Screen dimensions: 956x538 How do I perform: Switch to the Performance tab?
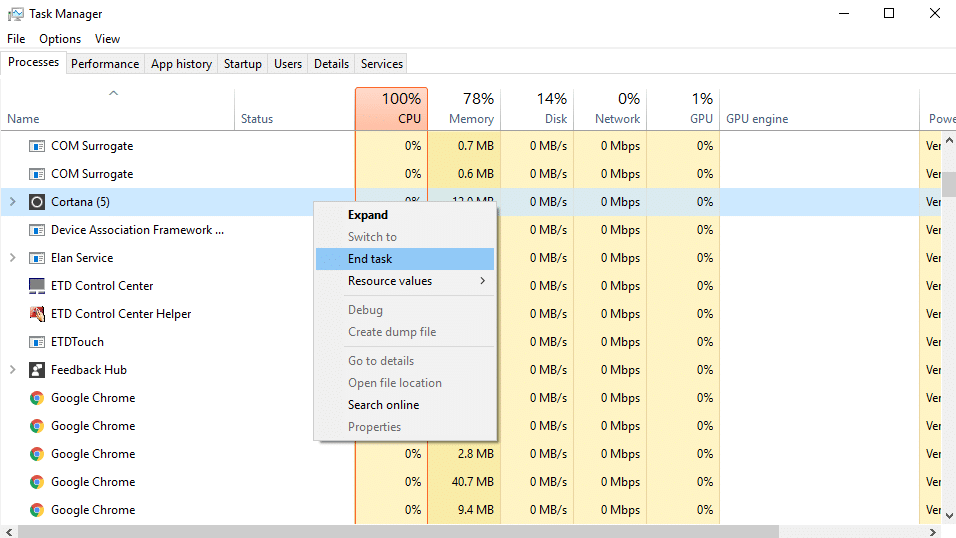pyautogui.click(x=105, y=63)
